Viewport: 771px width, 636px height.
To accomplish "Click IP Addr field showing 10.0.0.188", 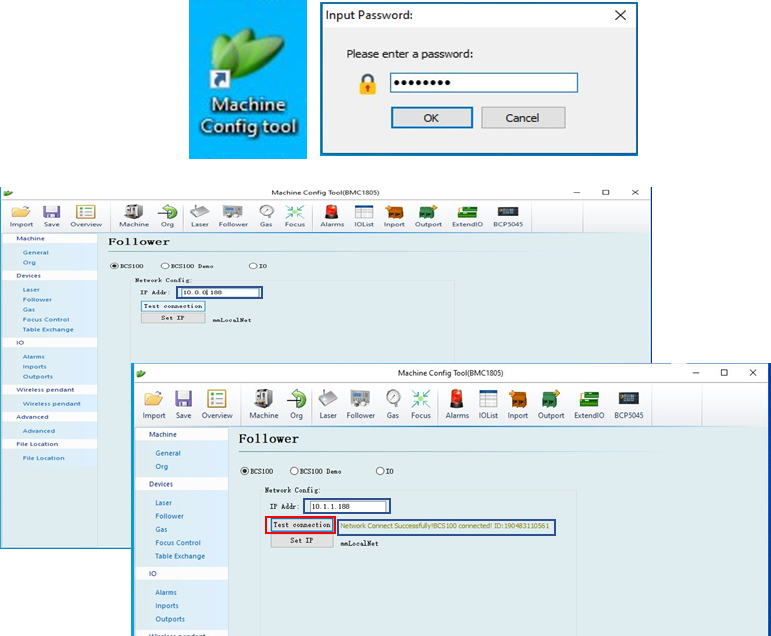I will [219, 293].
